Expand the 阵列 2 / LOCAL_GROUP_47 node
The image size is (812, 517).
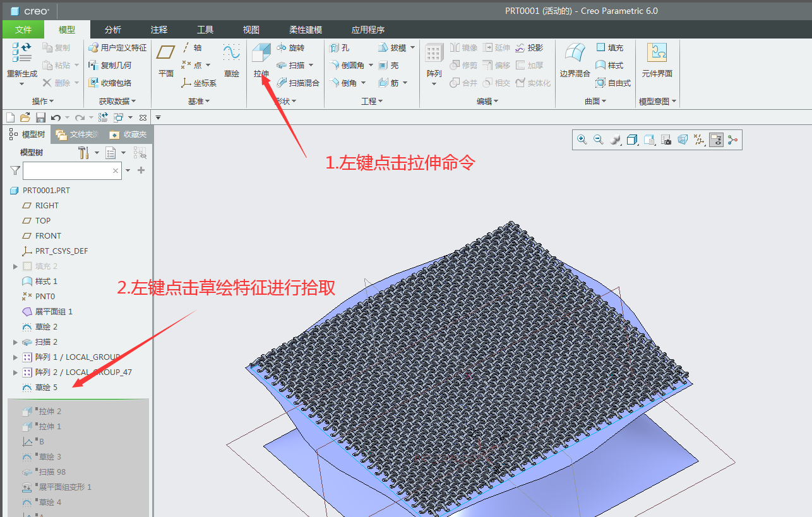[x=15, y=372]
